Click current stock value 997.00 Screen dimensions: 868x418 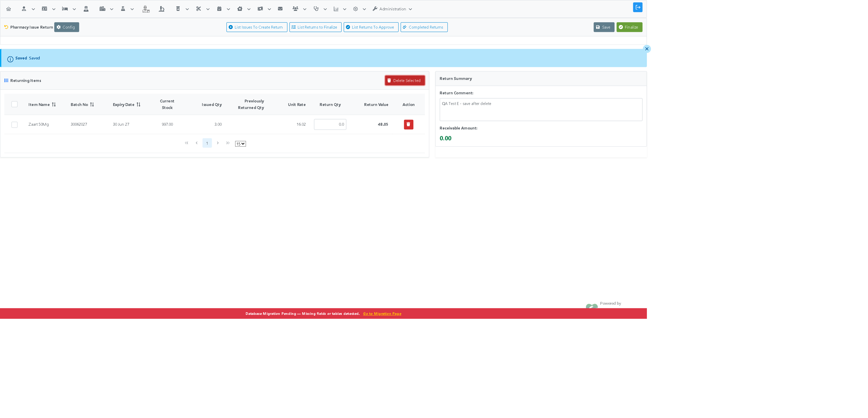tap(167, 124)
